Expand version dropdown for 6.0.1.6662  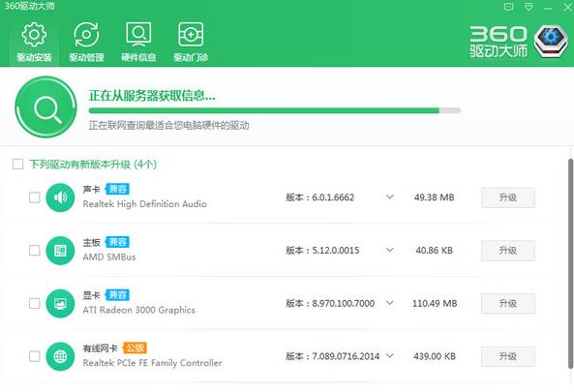(x=389, y=196)
